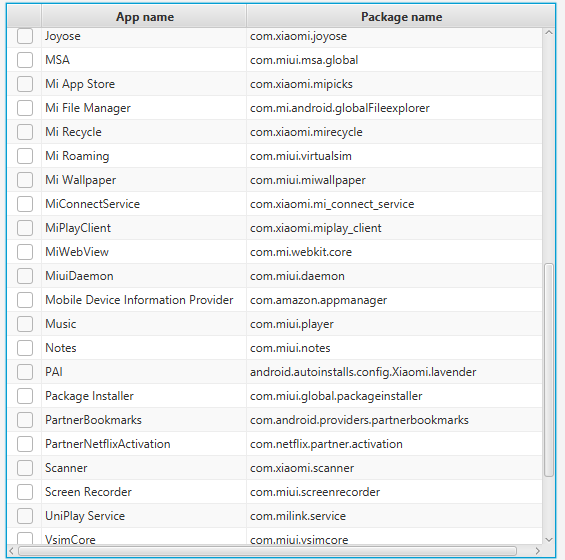Select the Notes app checkbox
Image resolution: width=565 pixels, height=560 pixels.
tap(25, 348)
